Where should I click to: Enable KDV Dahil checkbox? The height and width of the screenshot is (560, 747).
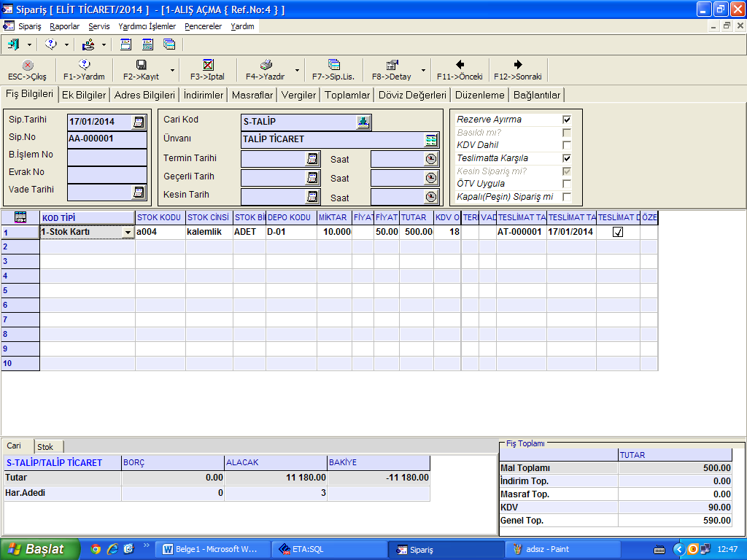pos(566,145)
